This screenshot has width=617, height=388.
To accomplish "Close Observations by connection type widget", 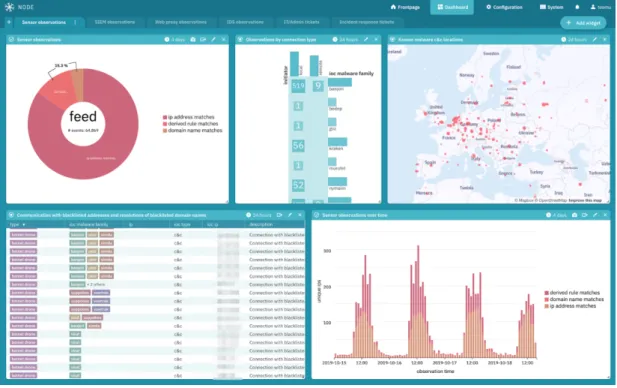I will pyautogui.click(x=376, y=39).
